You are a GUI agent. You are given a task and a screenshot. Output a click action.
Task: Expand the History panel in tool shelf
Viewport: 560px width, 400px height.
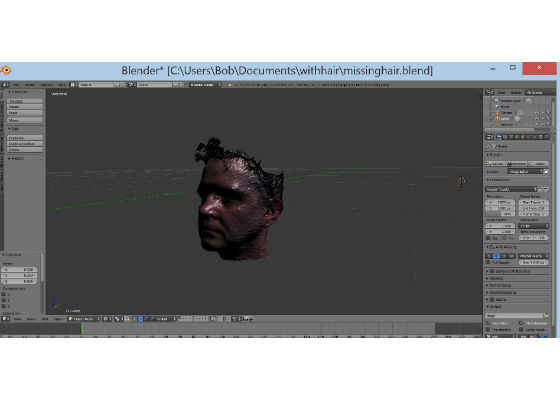17,158
